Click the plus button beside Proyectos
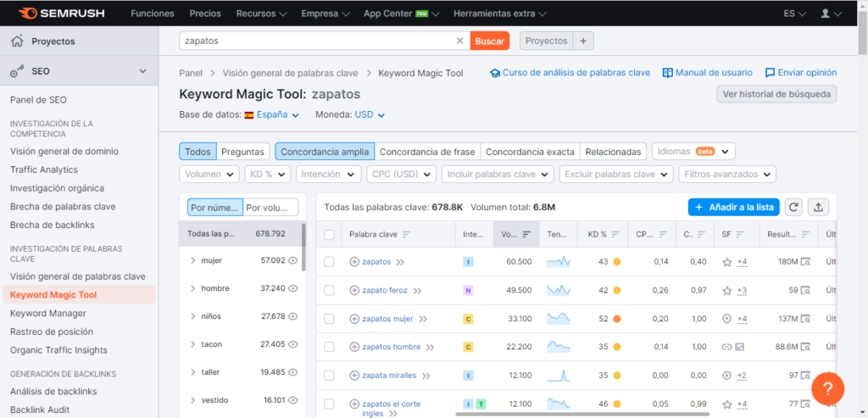This screenshot has height=418, width=868. [x=583, y=41]
